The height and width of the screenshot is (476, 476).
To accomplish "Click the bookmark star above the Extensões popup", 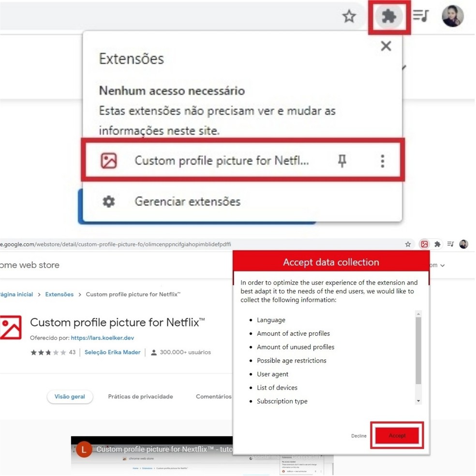I will coord(349,16).
